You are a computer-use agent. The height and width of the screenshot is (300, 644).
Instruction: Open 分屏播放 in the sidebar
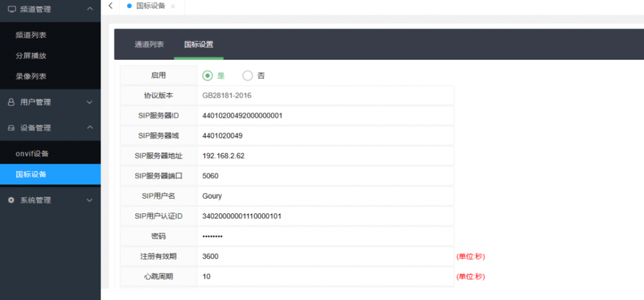31,55
